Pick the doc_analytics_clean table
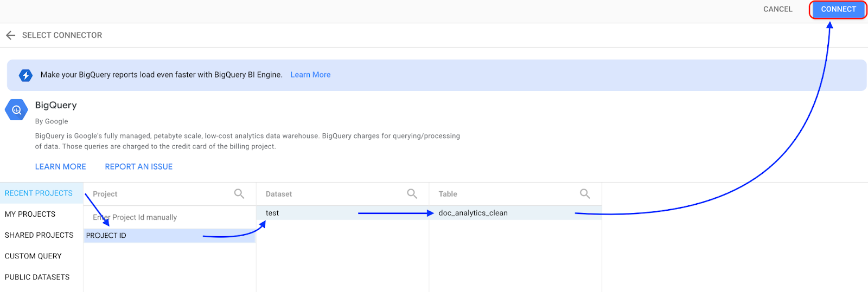Screen dimensions: 868x292 click(x=473, y=213)
